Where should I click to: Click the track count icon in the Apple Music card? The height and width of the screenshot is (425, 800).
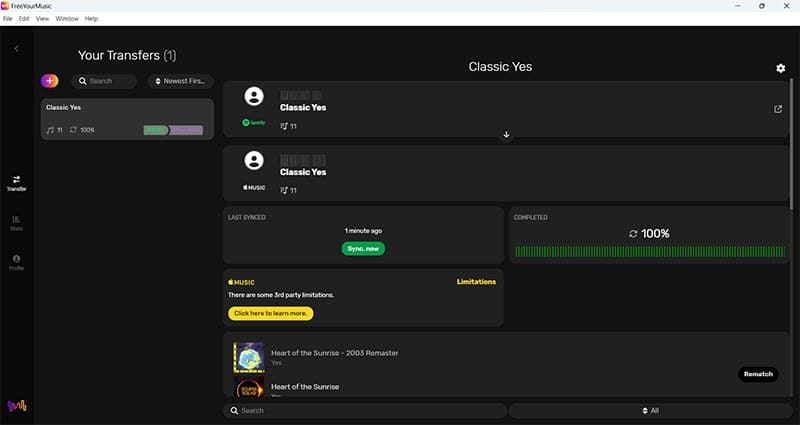click(284, 190)
